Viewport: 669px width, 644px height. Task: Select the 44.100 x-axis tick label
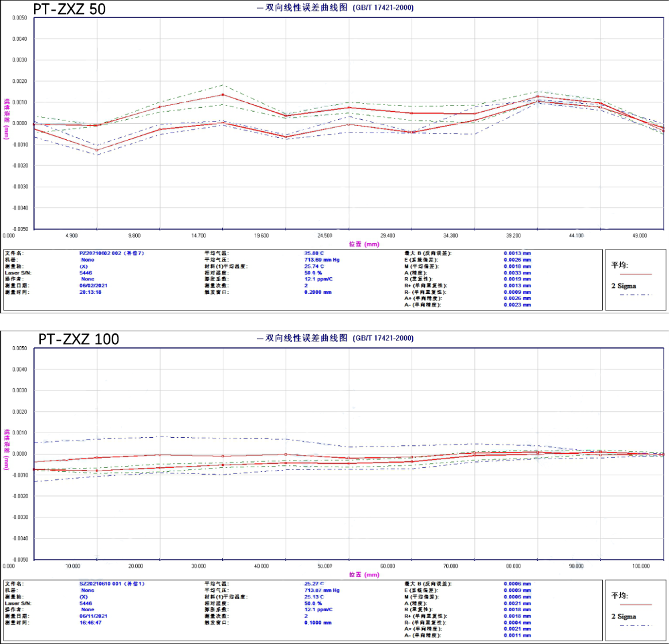pos(576,236)
